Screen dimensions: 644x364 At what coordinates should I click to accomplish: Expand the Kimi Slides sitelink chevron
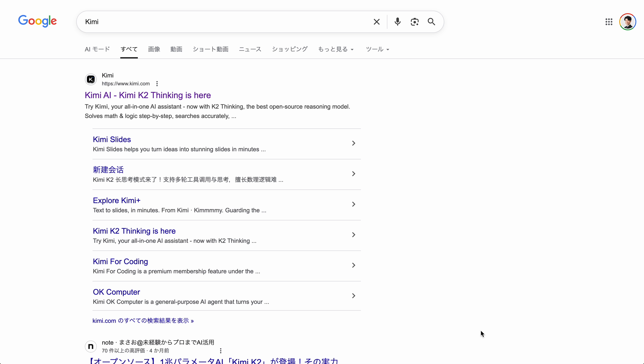353,143
